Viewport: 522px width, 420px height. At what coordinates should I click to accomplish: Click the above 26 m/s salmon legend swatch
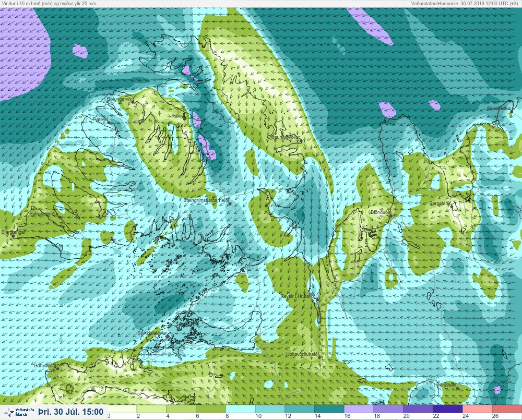[507, 409]
